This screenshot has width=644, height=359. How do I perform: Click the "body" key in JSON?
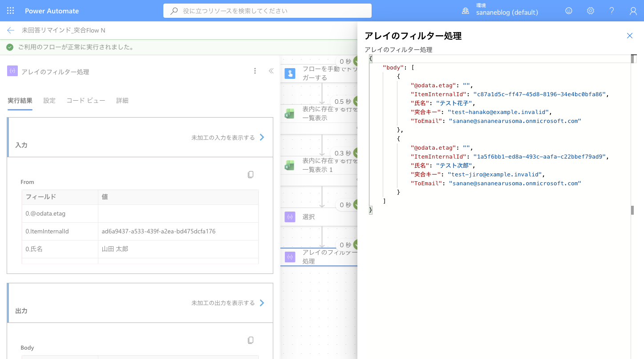(393, 68)
